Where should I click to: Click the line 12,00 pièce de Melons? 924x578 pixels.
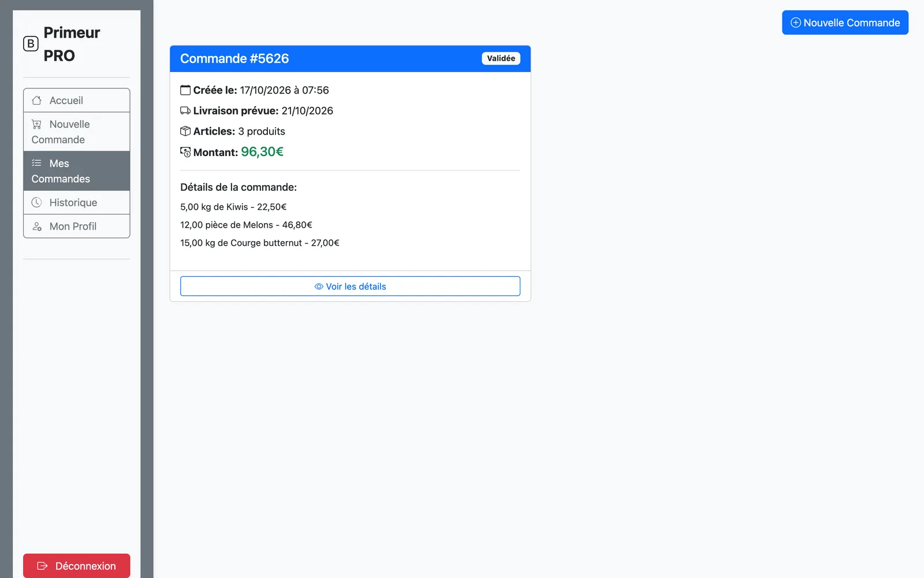[x=246, y=225]
